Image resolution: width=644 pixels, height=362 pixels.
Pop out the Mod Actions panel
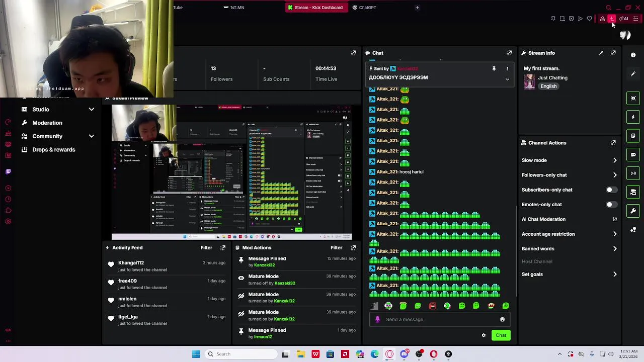point(353,248)
